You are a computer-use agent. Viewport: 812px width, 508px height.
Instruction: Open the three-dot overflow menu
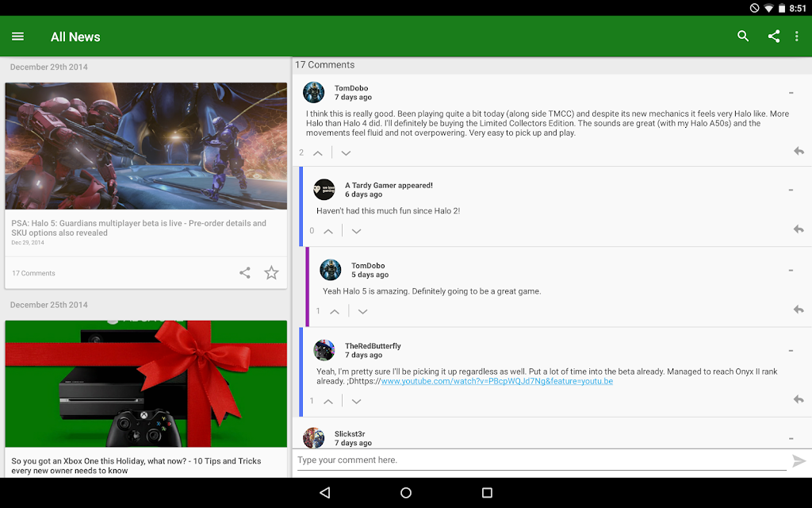pos(796,36)
